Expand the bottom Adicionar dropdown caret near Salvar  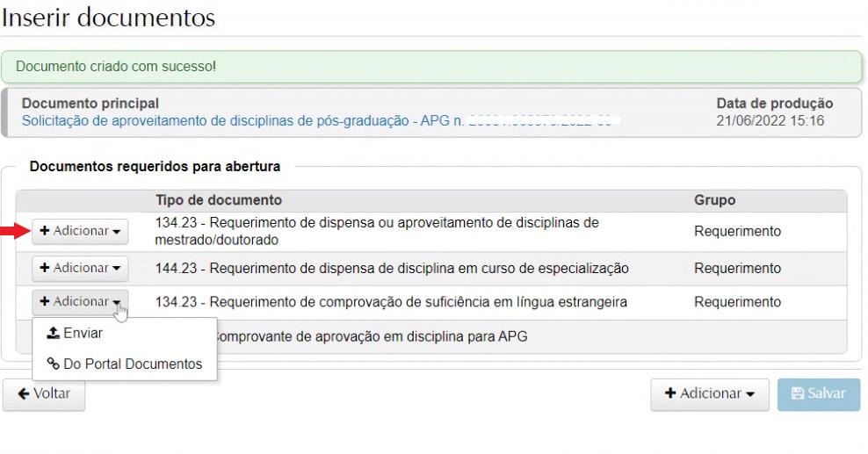pyautogui.click(x=750, y=395)
